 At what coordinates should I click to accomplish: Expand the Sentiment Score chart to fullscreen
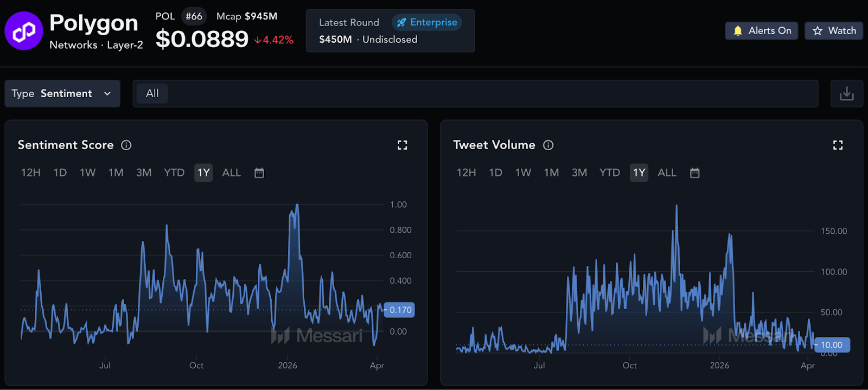point(402,145)
